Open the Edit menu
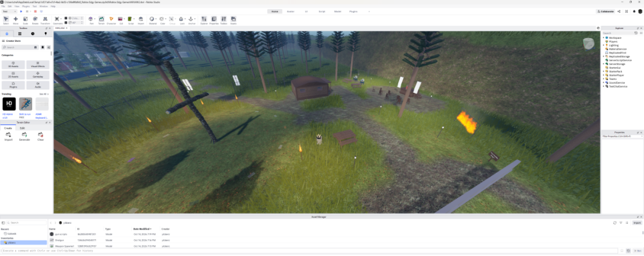The height and width of the screenshot is (256, 644). click(x=10, y=6)
